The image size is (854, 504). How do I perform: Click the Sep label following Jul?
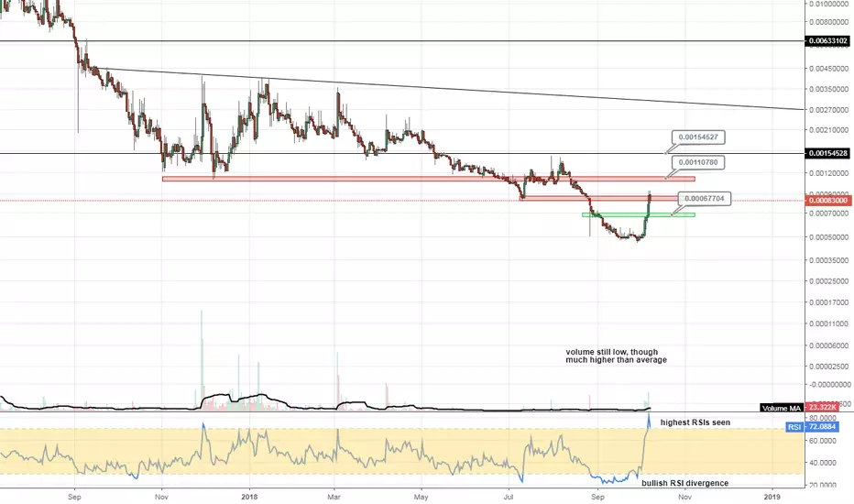pyautogui.click(x=597, y=497)
